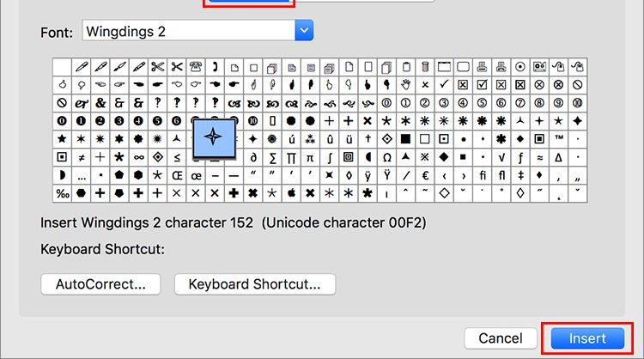
Task: Pick the highlighted four-pointed star symbol
Action: pyautogui.click(x=214, y=137)
